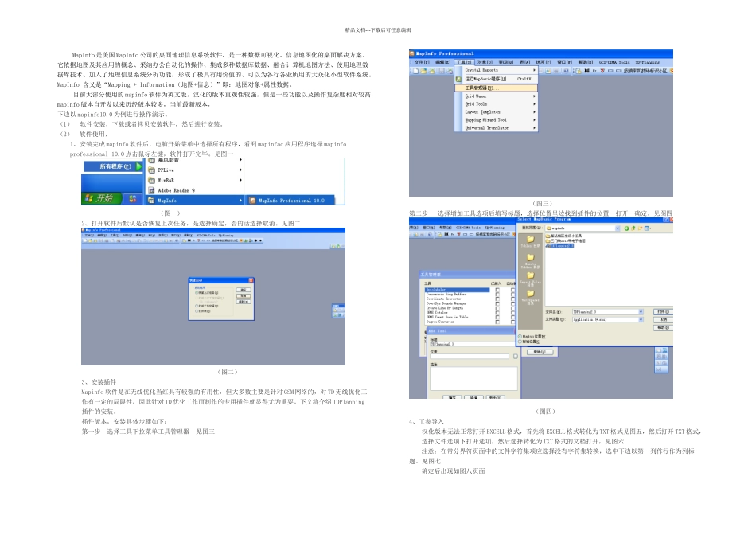The width and height of the screenshot is (756, 535).
Task: Select Autolabeler row in Tool Manager
Action: click(x=457, y=290)
